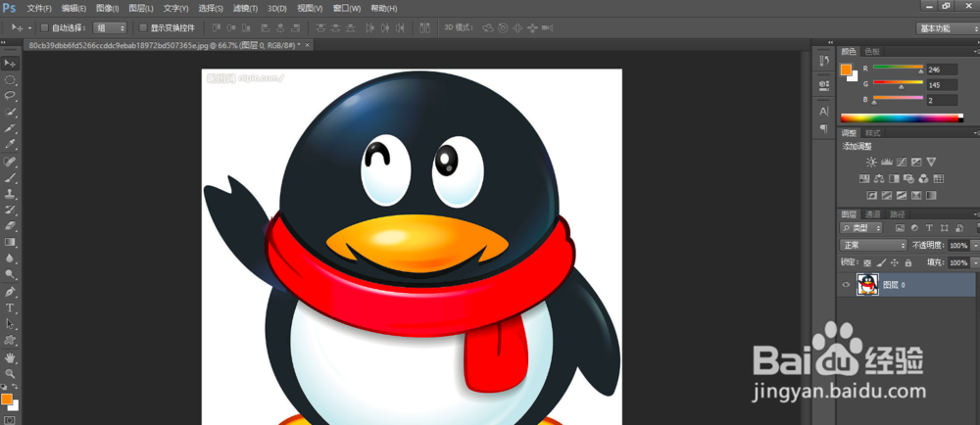Open the History panel icon
980x425 pixels.
(824, 61)
